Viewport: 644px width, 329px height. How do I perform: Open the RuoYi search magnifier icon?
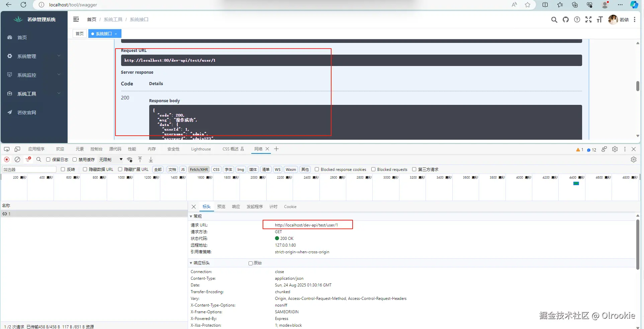(x=554, y=20)
